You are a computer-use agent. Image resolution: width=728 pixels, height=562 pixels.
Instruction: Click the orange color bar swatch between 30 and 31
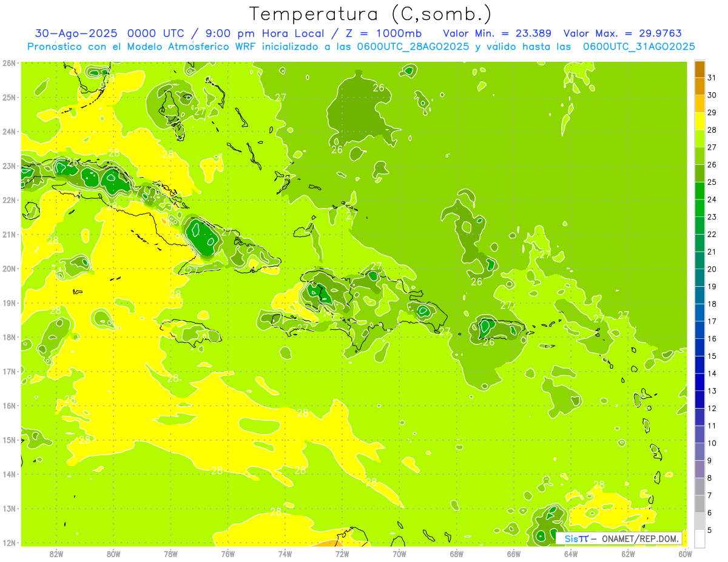[699, 87]
